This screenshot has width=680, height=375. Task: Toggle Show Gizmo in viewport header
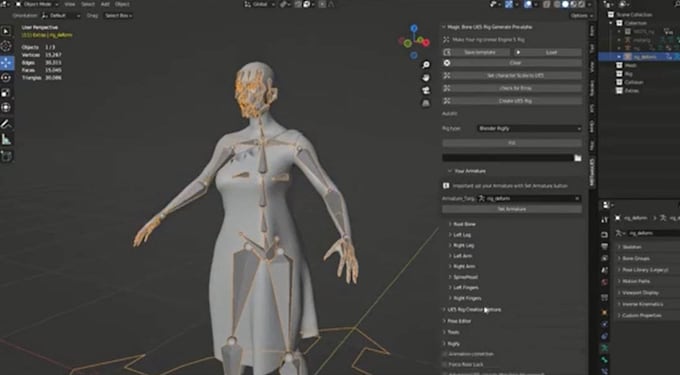coord(509,4)
